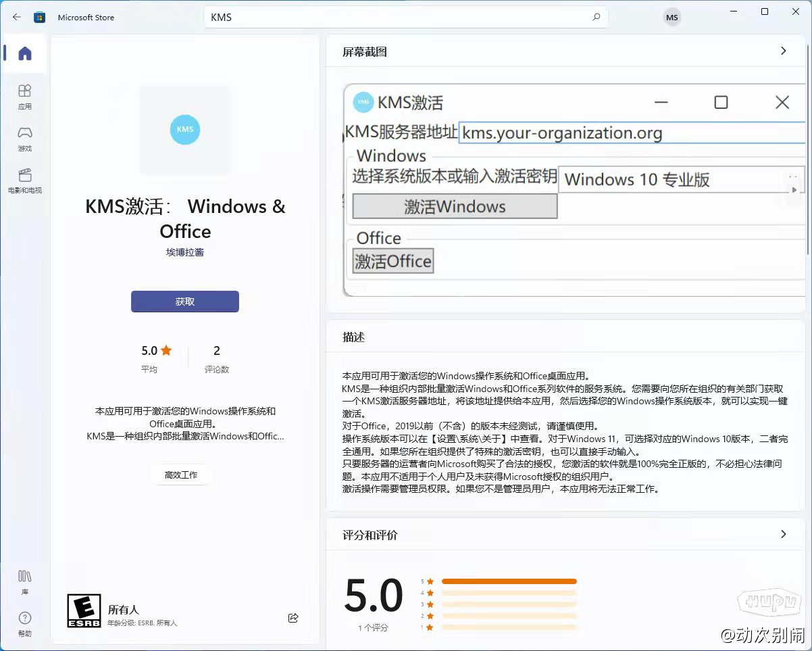Click the app title KMS激活: Windows & Office

pos(185,219)
